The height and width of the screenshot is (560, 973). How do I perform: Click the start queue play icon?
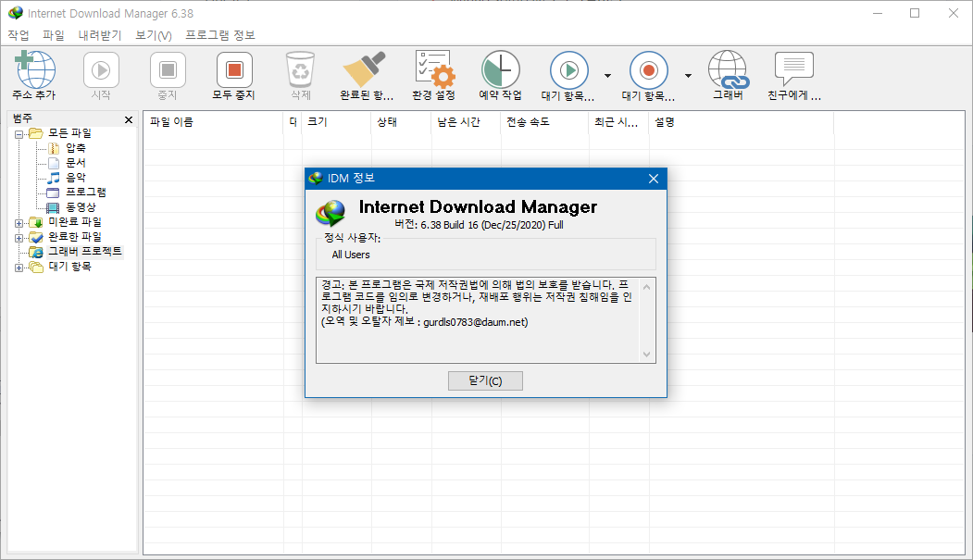(x=568, y=70)
